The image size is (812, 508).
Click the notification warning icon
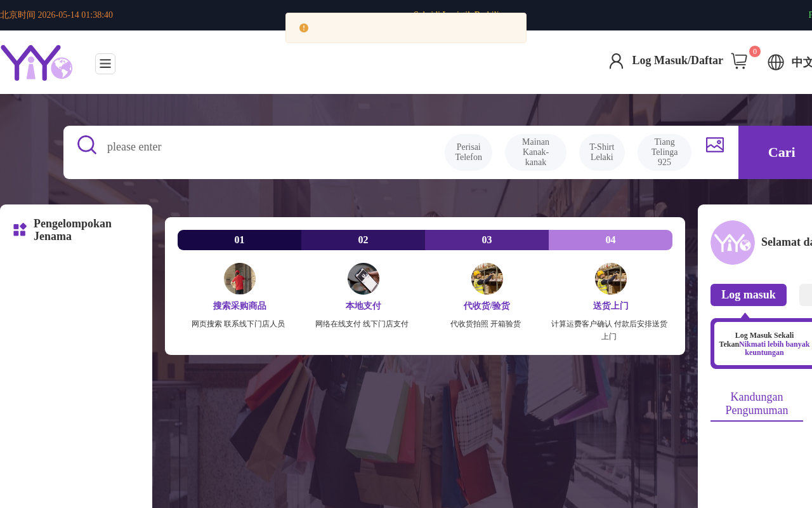tap(304, 28)
